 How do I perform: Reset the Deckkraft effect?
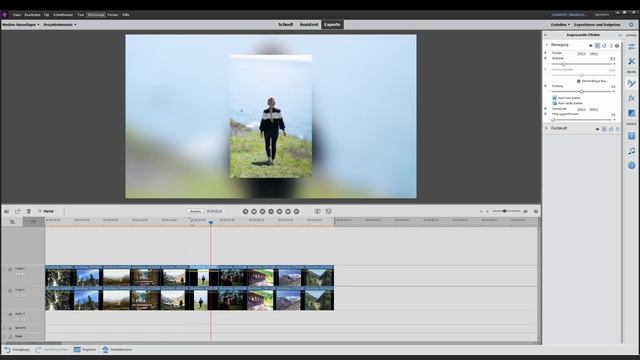[611, 129]
